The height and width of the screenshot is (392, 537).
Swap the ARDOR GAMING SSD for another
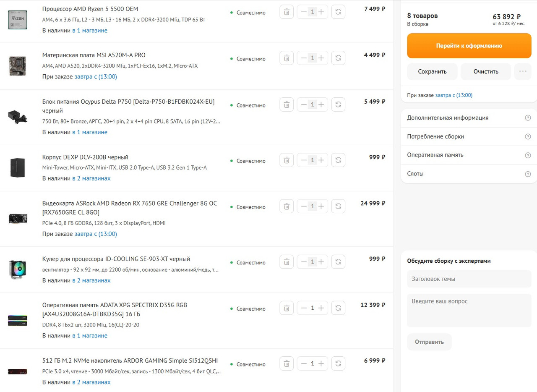[338, 363]
